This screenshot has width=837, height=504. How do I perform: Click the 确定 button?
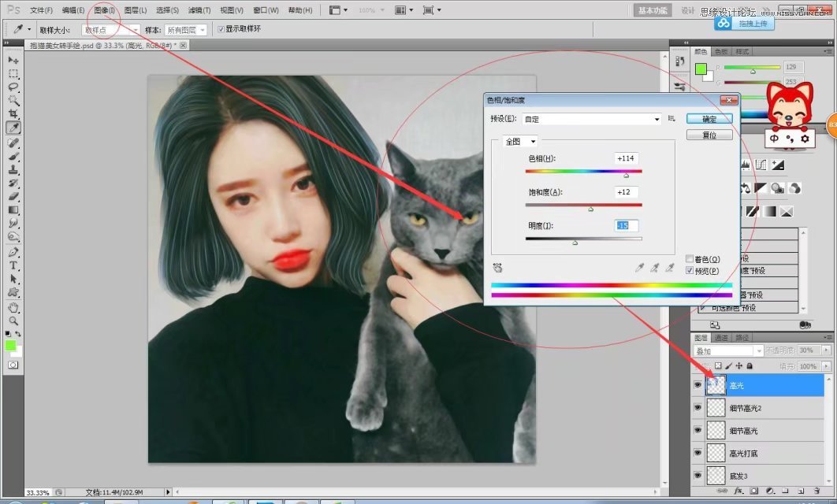tap(709, 119)
